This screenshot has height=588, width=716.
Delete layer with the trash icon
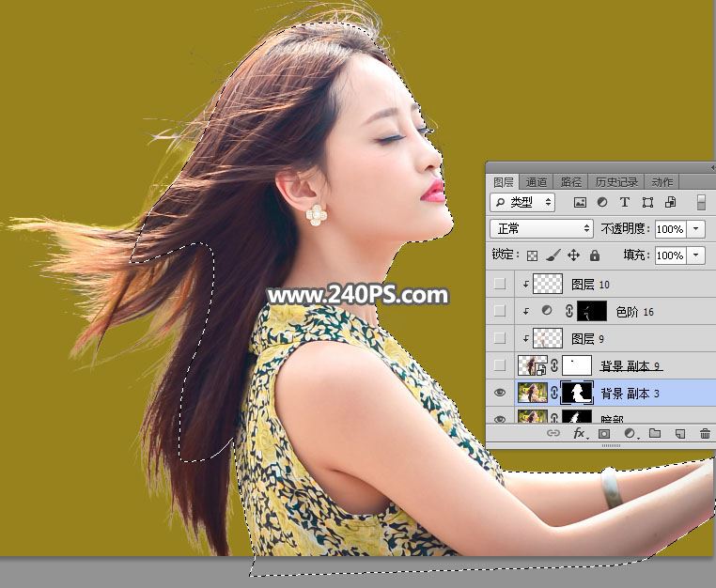[705, 434]
